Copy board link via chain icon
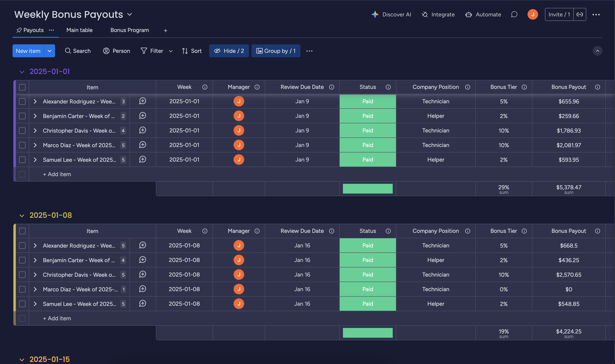Screen dimensions: 615x364 579,14
